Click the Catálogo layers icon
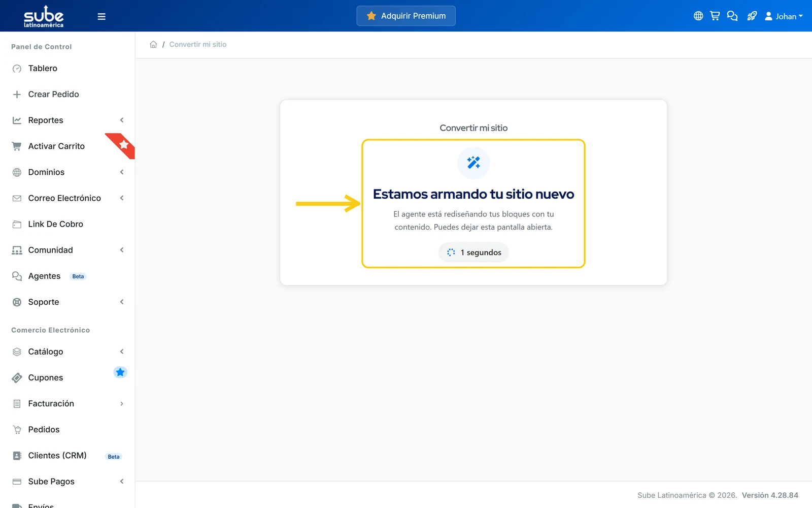 click(17, 352)
